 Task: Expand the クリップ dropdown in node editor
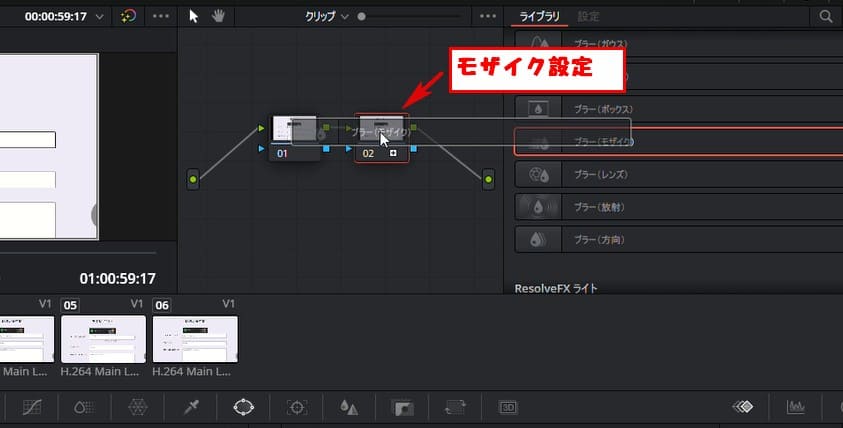point(345,17)
